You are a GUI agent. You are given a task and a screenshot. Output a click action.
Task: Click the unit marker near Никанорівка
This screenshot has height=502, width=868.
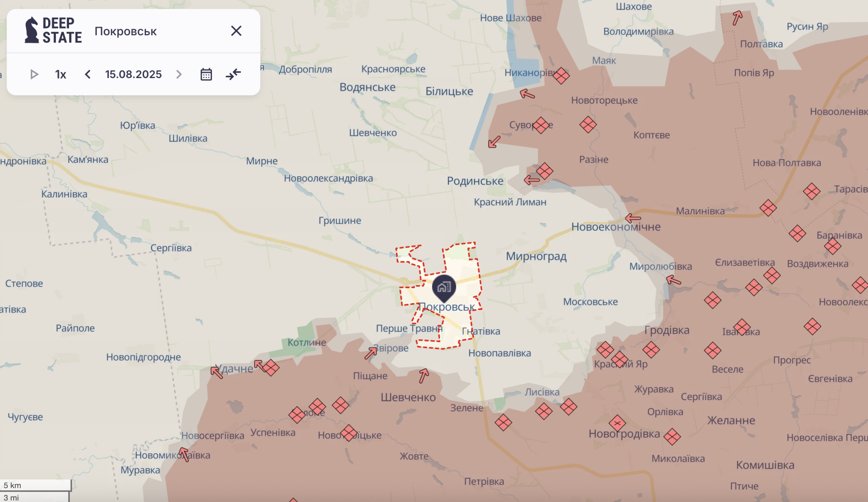[x=561, y=76]
